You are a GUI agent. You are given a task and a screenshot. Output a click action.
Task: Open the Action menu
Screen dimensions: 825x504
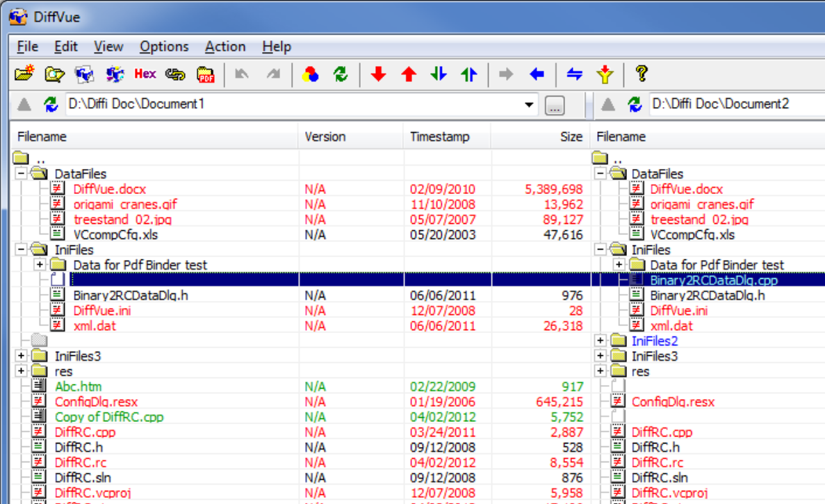(225, 47)
